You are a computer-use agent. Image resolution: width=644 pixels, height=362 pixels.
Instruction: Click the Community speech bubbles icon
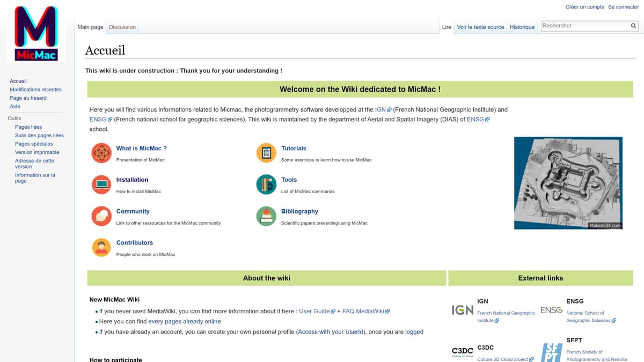tap(101, 216)
